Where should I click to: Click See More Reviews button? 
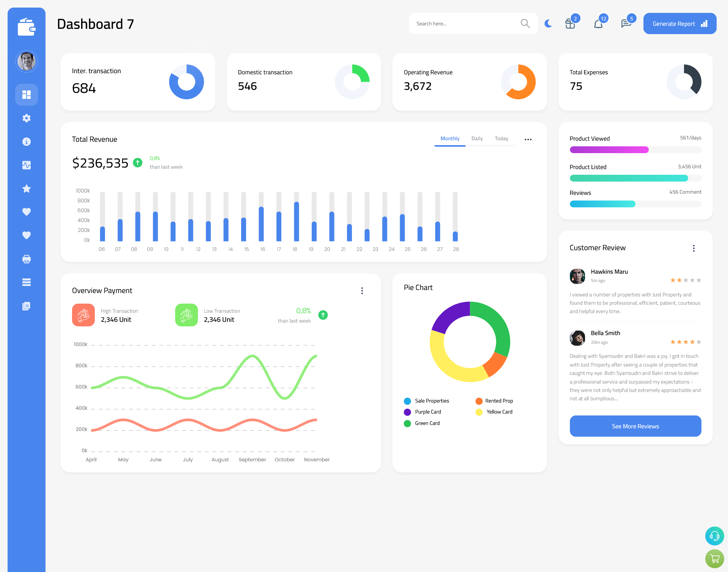coord(635,425)
